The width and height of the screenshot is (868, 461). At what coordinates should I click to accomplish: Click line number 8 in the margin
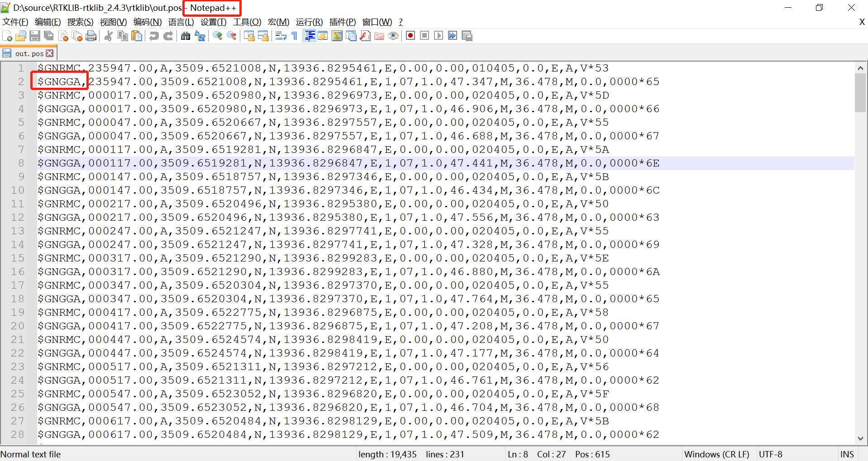pos(21,163)
